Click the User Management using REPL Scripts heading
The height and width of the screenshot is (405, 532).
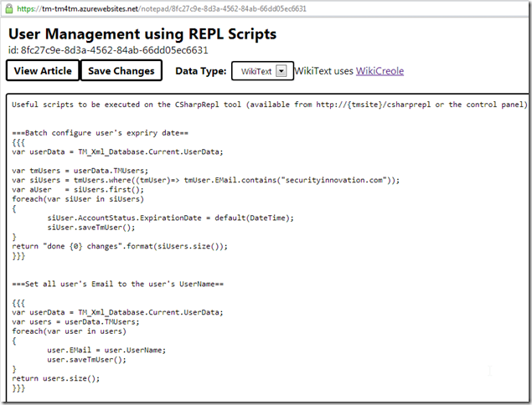point(142,34)
